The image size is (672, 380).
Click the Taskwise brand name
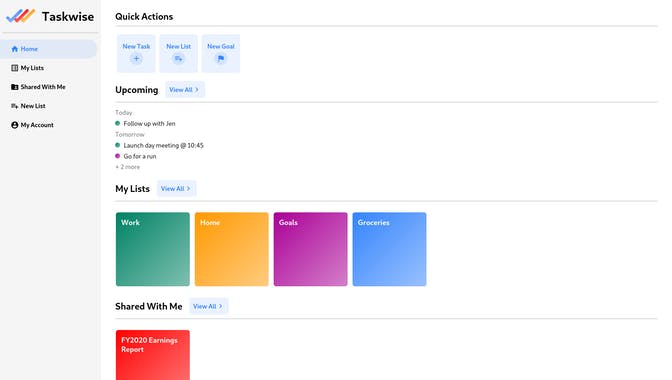(x=68, y=16)
